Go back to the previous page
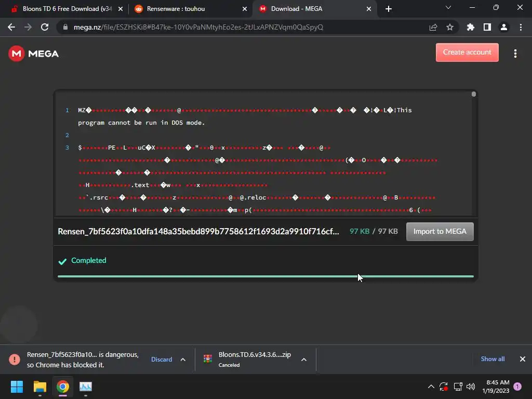This screenshot has width=532, height=399. pyautogui.click(x=11, y=27)
